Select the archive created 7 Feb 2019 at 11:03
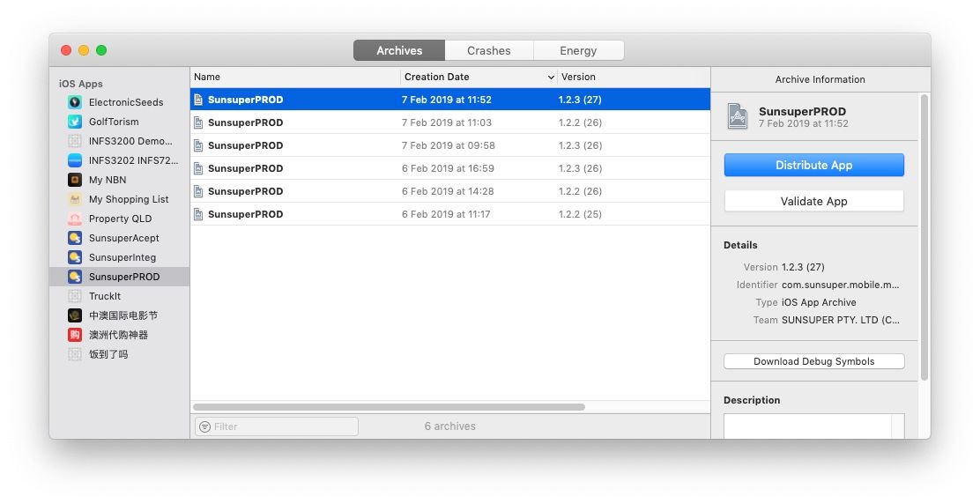 coord(450,122)
